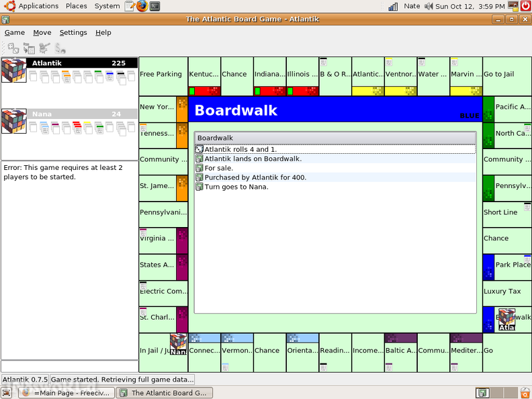Click Atlantik's orange property card group
Image resolution: width=532 pixels, height=399 pixels.
pyautogui.click(x=66, y=77)
